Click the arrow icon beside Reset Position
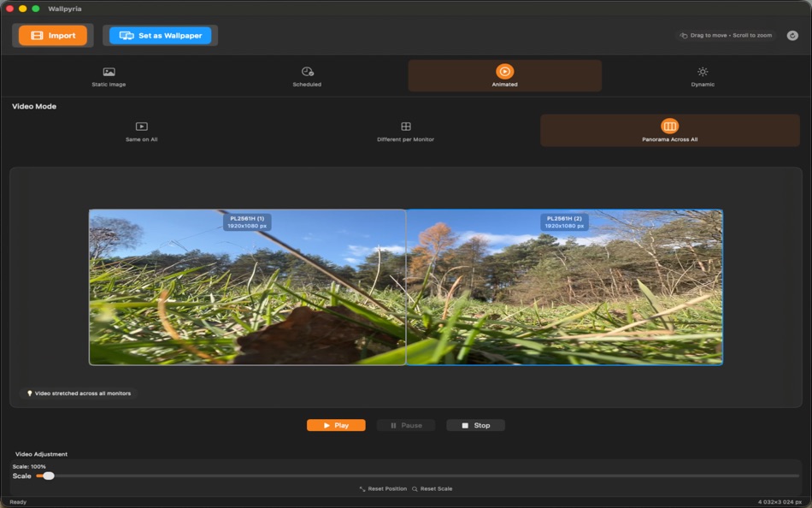The width and height of the screenshot is (812, 508). [x=362, y=489]
